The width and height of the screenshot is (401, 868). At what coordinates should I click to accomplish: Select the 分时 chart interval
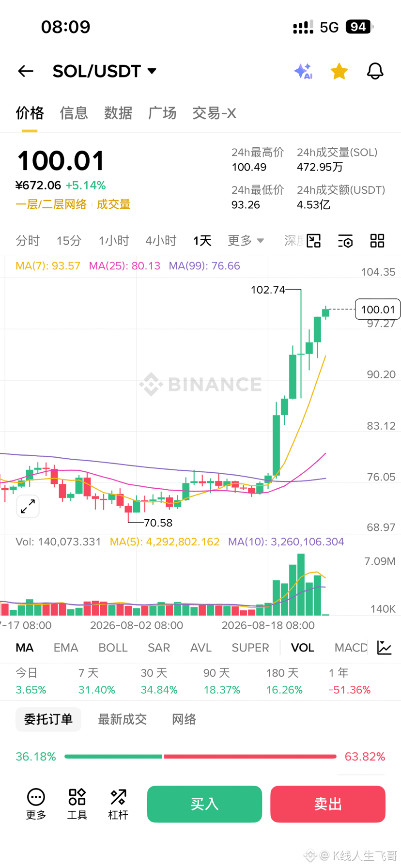tap(28, 241)
